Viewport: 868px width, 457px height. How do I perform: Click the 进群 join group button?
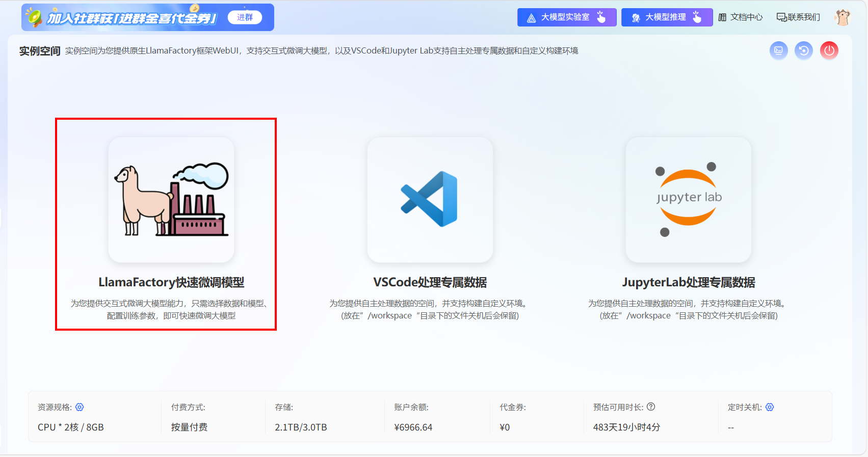[245, 17]
